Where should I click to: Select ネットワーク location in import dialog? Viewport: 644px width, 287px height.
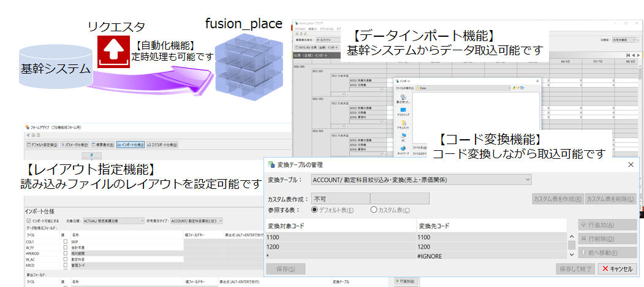(x=403, y=150)
